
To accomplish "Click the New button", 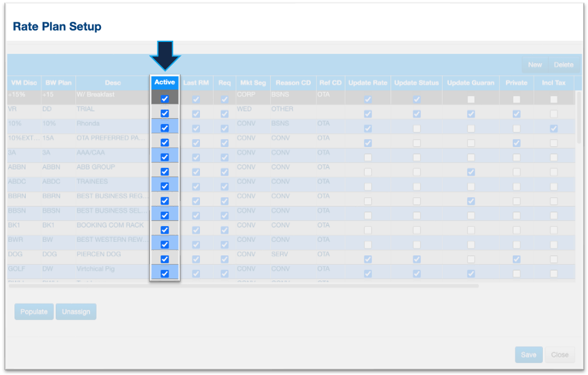I will click(535, 64).
